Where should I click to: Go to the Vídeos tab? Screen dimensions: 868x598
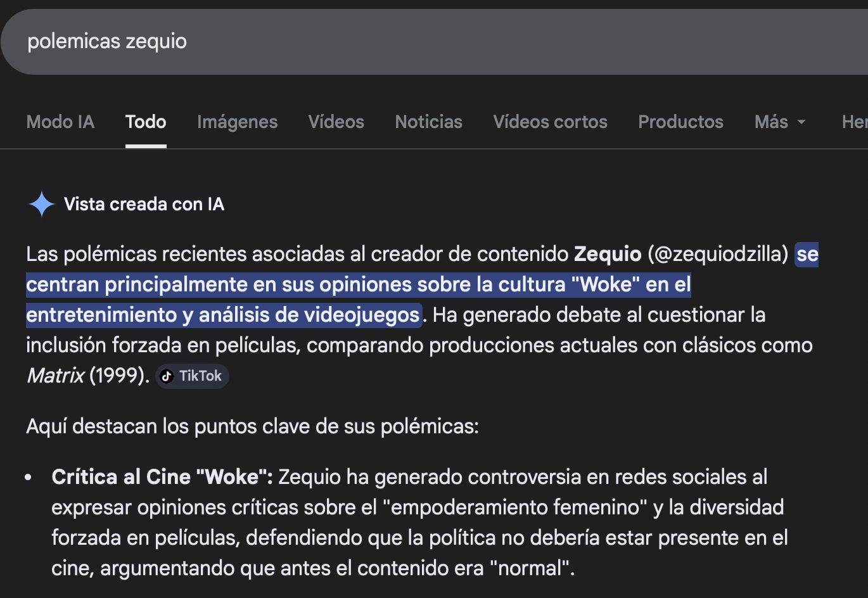click(x=336, y=122)
